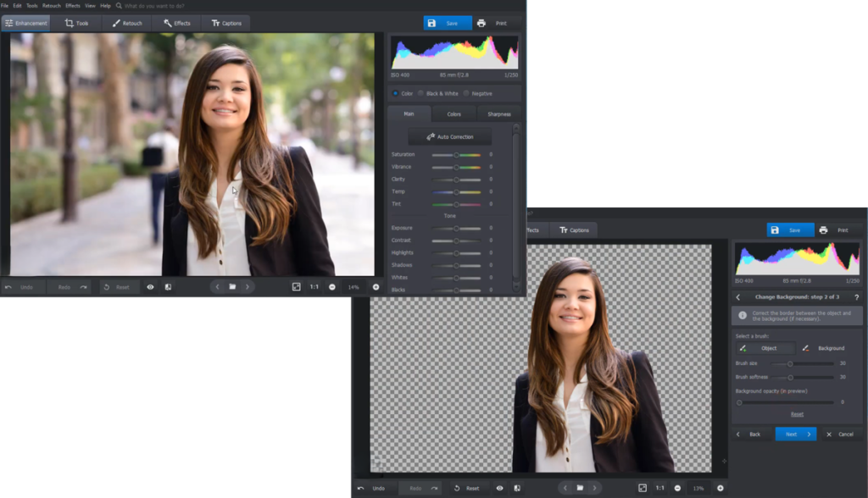
Task: Select the Object brush in Change Background
Action: tap(765, 348)
